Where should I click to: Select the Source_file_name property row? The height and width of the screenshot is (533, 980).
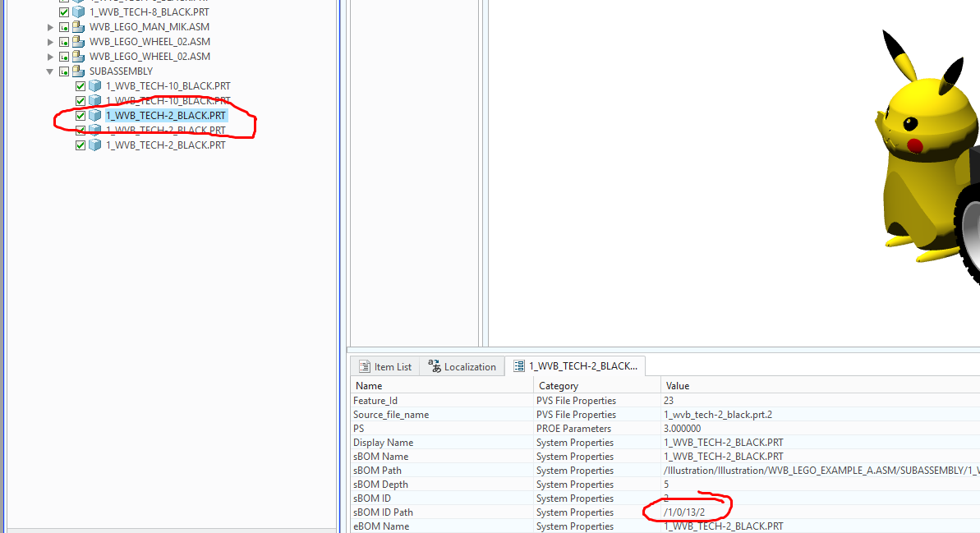(x=665, y=414)
